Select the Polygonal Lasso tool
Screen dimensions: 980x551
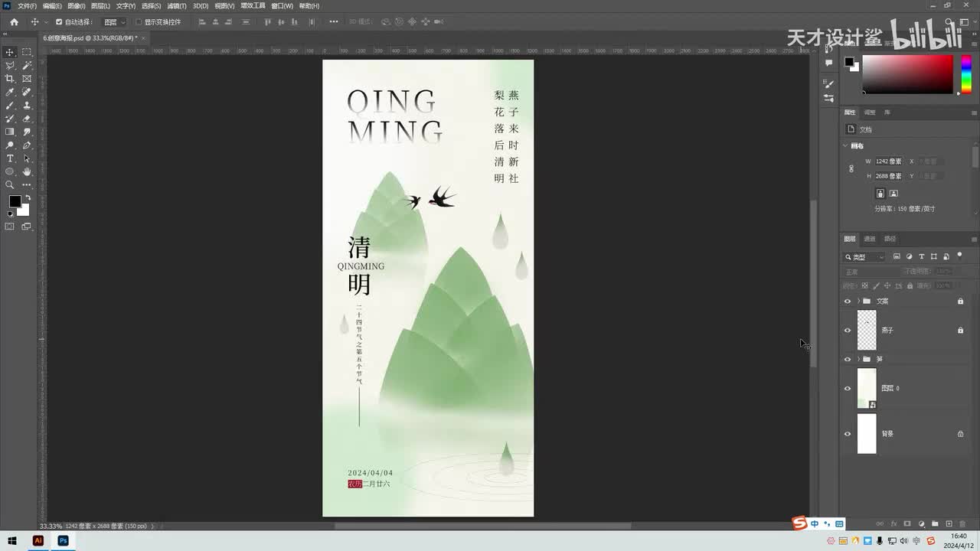[10, 66]
